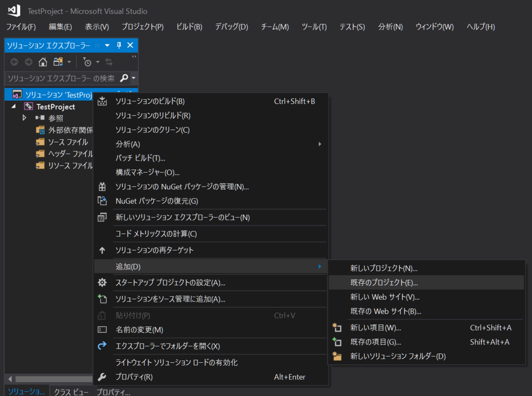The width and height of the screenshot is (532, 396).
Task: Click the Pending Changes Filter clock icon
Action: [x=87, y=62]
